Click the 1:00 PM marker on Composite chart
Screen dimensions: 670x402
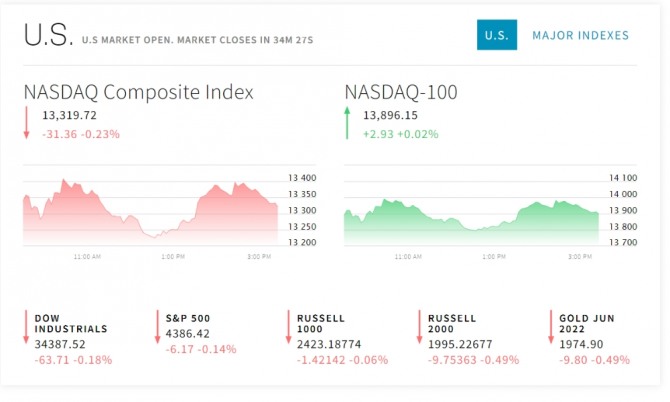click(173, 257)
